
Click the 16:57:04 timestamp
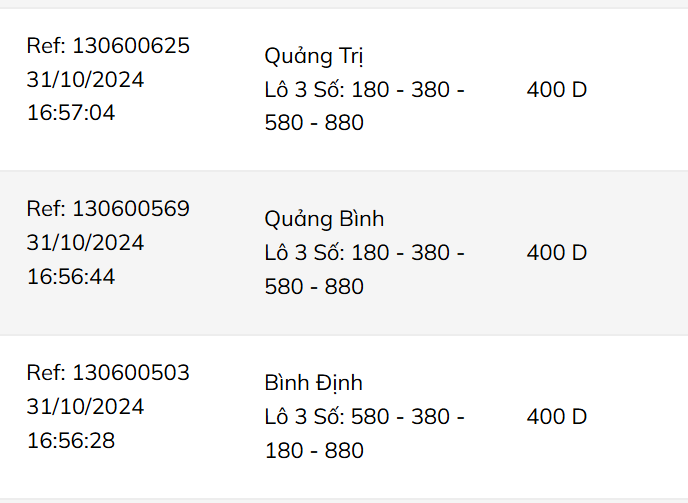tap(71, 113)
